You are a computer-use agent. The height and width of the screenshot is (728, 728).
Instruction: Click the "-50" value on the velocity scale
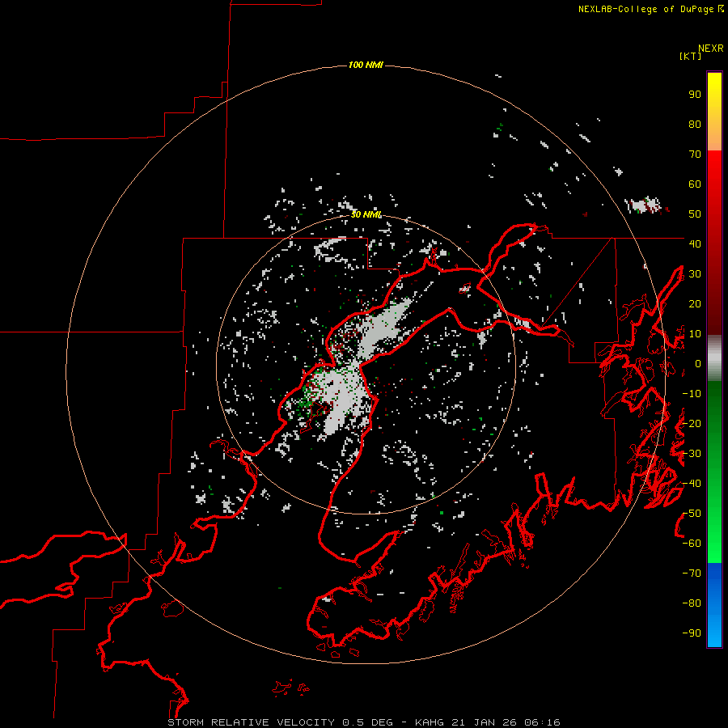pos(692,514)
